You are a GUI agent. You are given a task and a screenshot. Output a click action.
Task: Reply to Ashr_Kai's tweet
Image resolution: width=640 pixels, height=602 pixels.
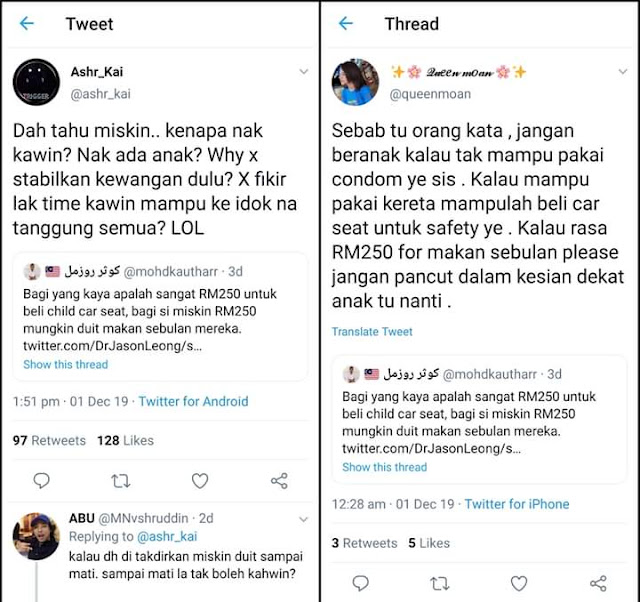[x=41, y=481]
